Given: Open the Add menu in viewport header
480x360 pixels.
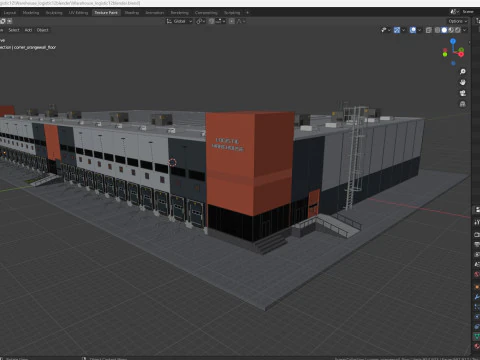Looking at the screenshot, I should pyautogui.click(x=28, y=30).
